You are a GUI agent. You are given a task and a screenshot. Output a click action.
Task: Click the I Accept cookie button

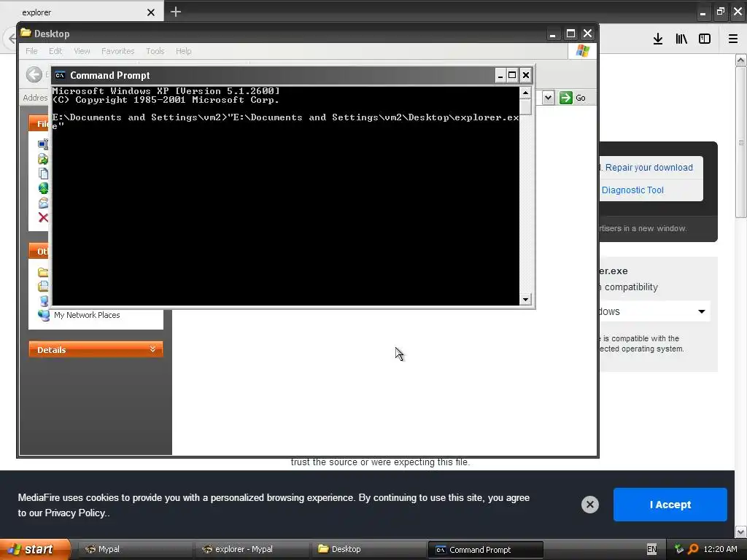670,505
